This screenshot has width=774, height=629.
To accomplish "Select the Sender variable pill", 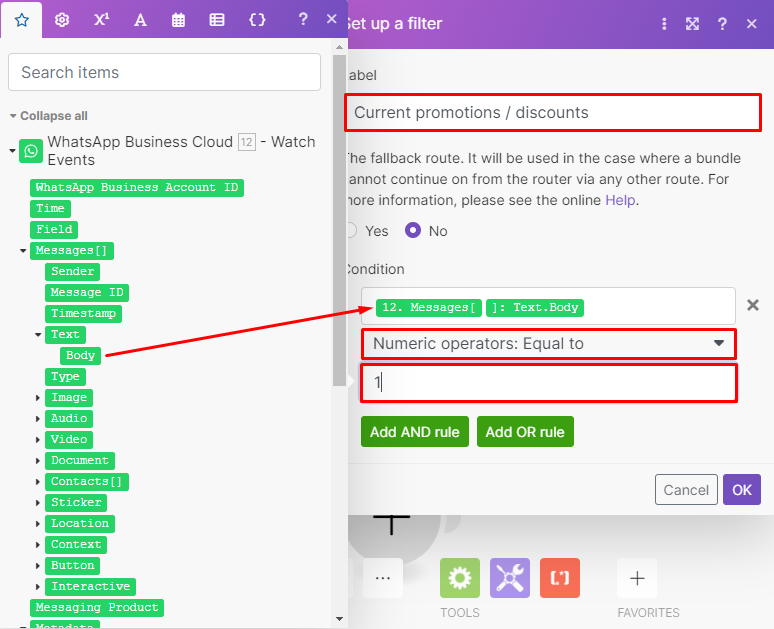I will (73, 272).
